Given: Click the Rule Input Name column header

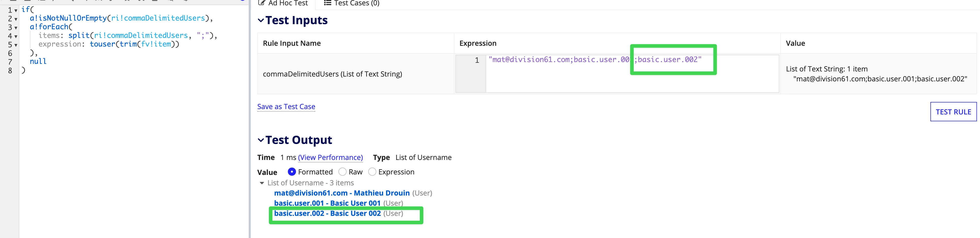Looking at the screenshot, I should coord(292,43).
